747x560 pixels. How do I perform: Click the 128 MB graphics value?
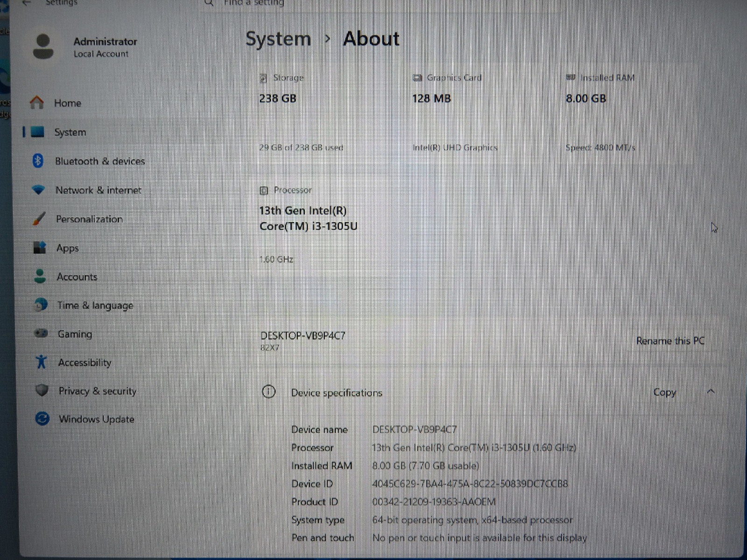pyautogui.click(x=431, y=99)
